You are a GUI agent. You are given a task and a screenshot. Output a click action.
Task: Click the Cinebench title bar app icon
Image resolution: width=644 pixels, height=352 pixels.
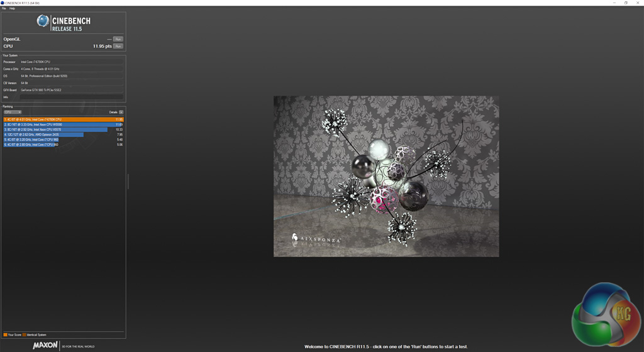(3, 3)
